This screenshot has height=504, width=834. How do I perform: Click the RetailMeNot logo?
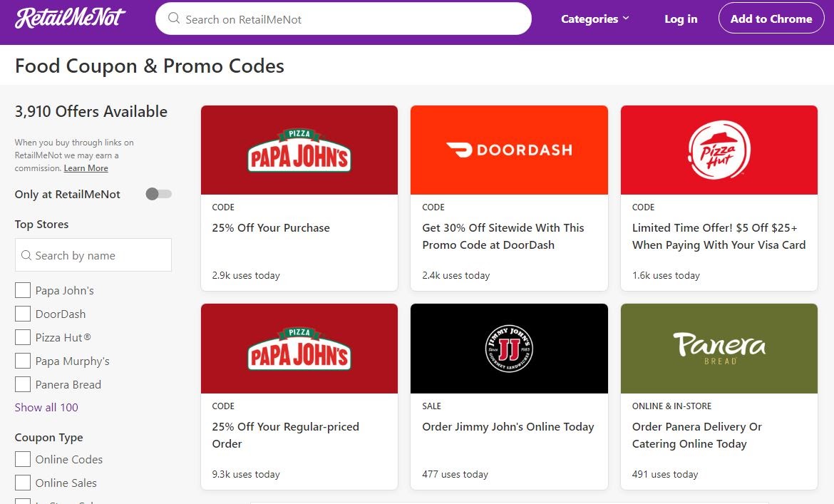coord(69,16)
